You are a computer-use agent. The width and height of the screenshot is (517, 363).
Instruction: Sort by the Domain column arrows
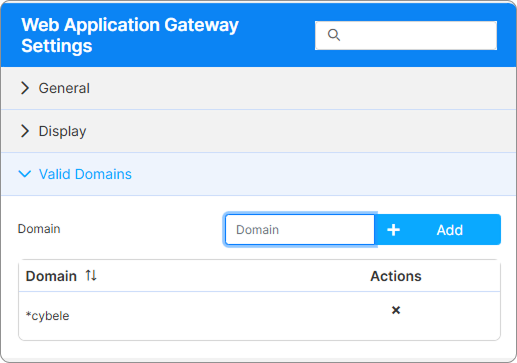coord(91,276)
